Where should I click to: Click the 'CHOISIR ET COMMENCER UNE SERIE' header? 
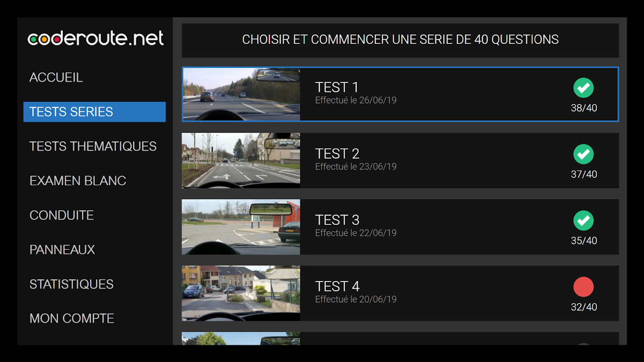pos(400,40)
